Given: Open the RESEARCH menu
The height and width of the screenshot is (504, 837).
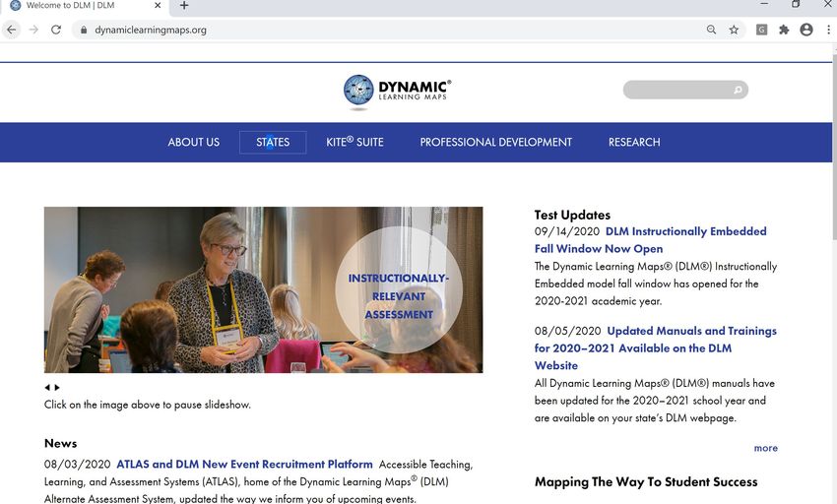Looking at the screenshot, I should click(x=634, y=142).
